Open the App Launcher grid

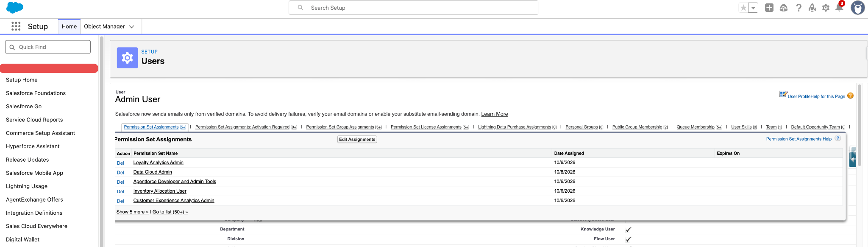[x=16, y=26]
